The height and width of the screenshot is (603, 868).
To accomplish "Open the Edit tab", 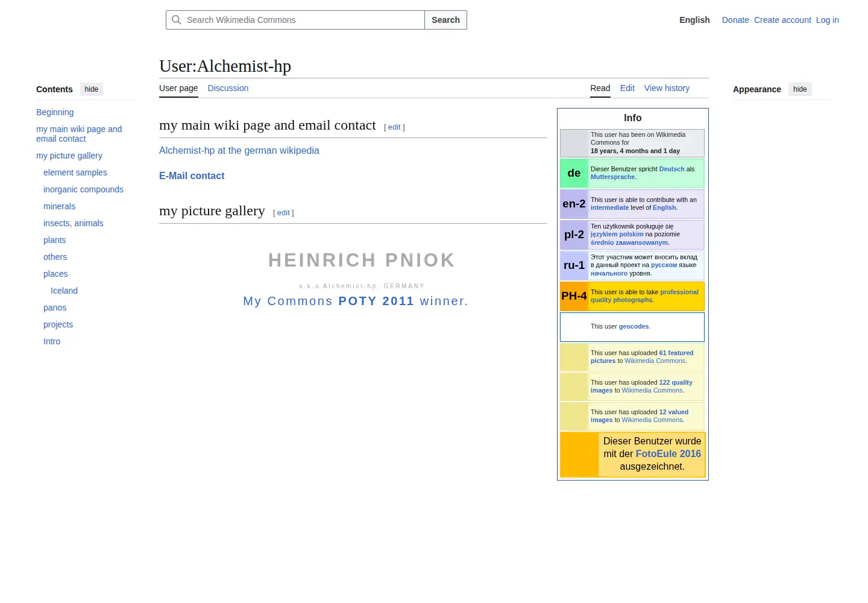I will pos(627,88).
